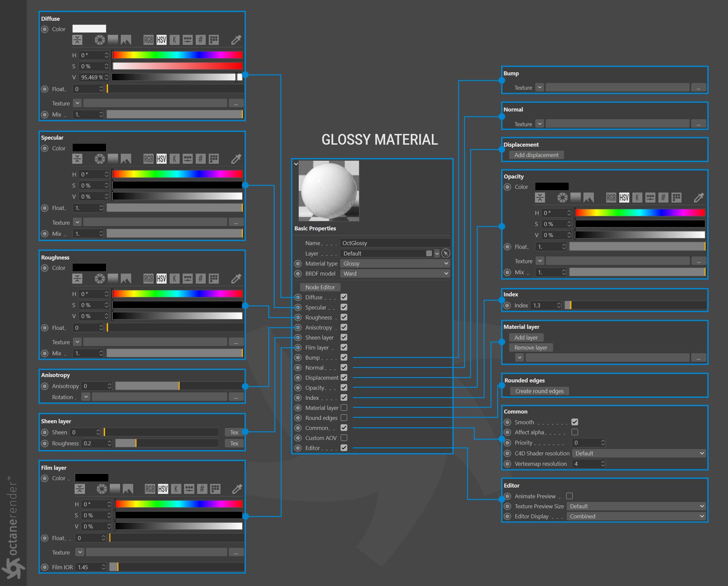
Task: Click the Name field containing OctGlossy
Action: (x=394, y=243)
